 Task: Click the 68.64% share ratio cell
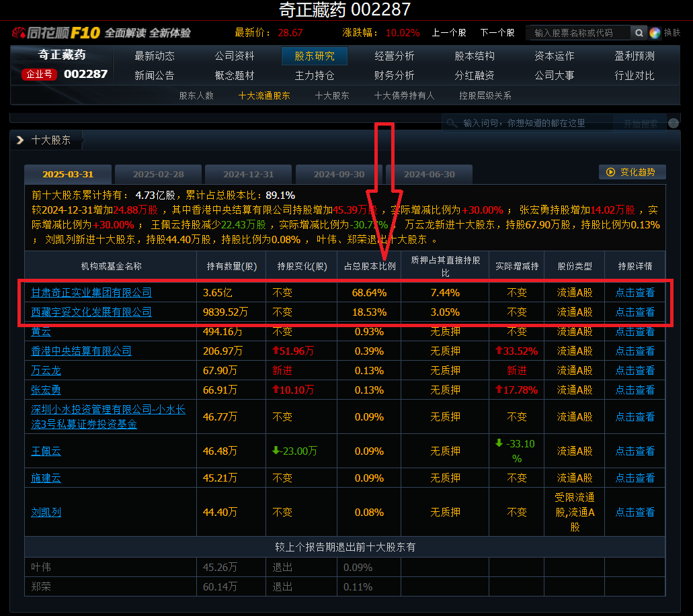coord(369,293)
